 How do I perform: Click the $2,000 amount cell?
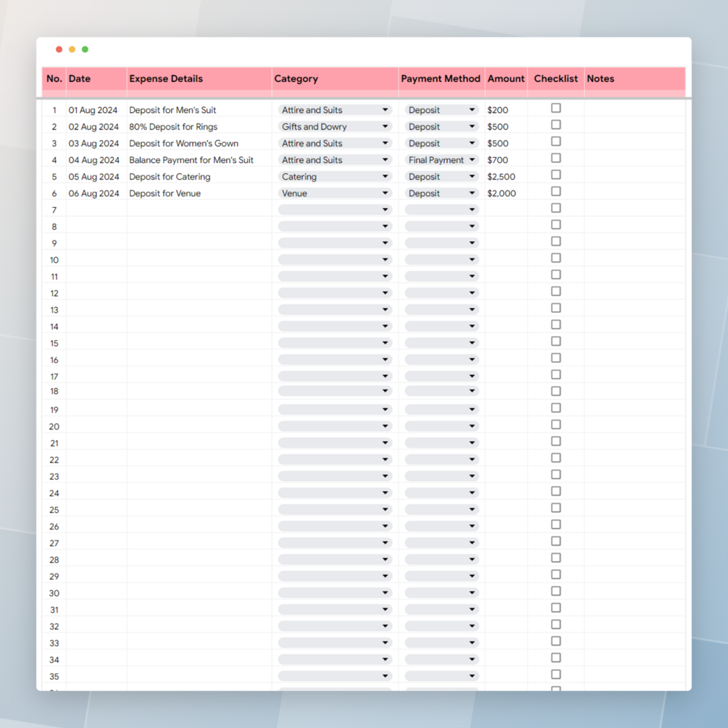coord(506,193)
